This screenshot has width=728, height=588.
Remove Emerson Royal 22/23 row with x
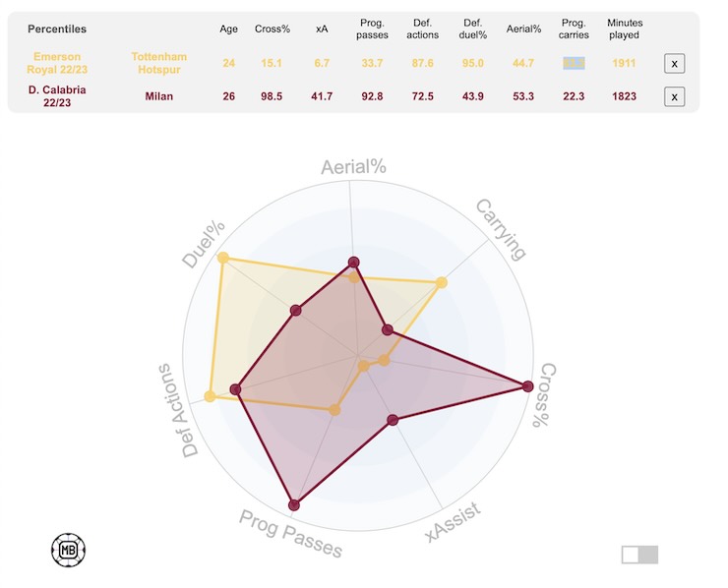pyautogui.click(x=674, y=64)
